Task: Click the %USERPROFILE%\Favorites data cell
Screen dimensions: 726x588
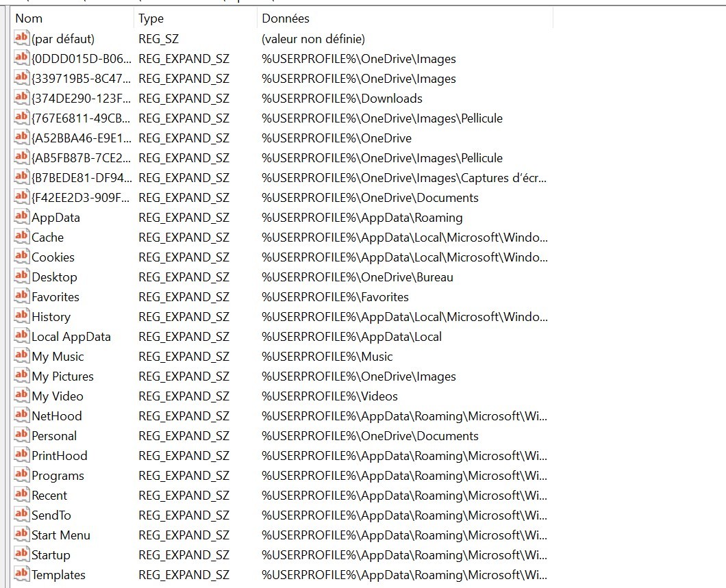Action: (x=335, y=297)
